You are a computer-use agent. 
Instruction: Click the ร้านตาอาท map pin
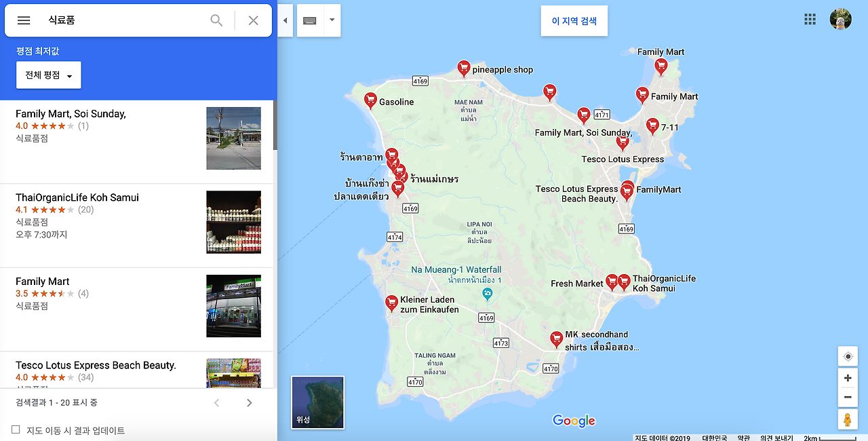click(391, 155)
